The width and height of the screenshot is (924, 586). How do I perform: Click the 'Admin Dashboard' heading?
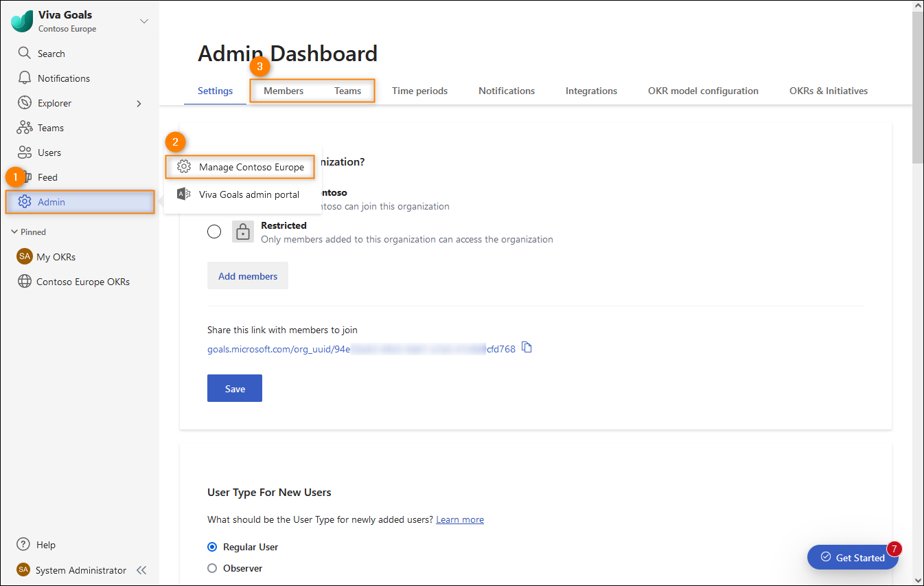[288, 54]
